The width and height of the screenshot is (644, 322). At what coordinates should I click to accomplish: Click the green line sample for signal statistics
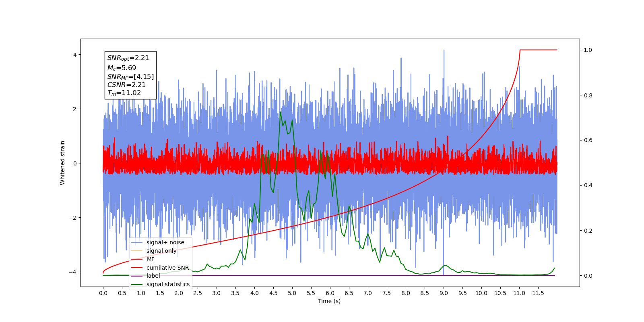click(x=137, y=285)
